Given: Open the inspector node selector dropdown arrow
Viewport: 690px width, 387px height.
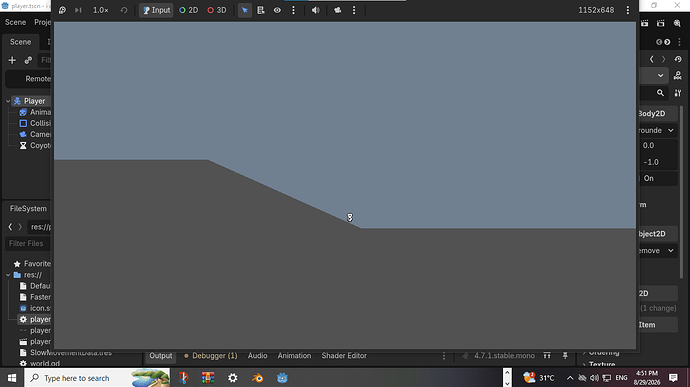Looking at the screenshot, I should pyautogui.click(x=661, y=76).
